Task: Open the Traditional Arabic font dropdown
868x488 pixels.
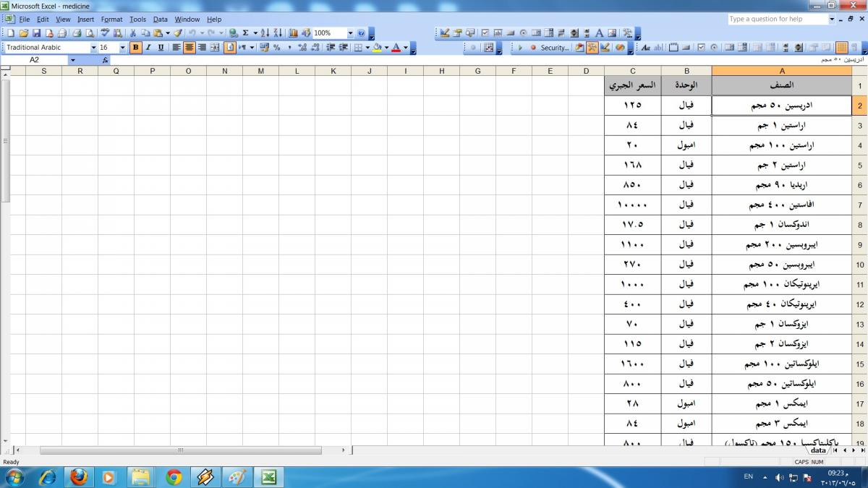Action: click(93, 48)
